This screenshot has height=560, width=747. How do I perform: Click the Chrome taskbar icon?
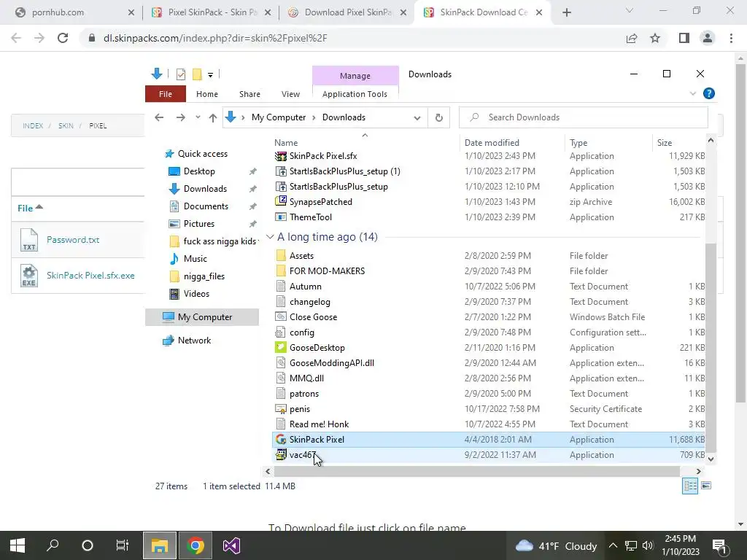pos(196,545)
